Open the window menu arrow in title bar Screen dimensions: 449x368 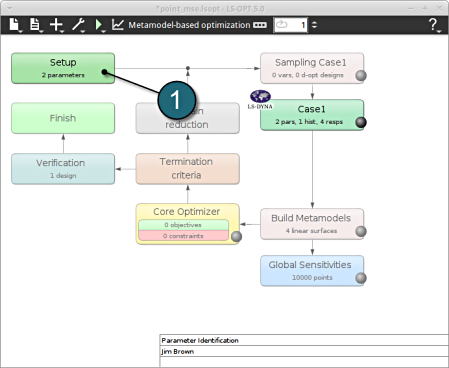tap(9, 8)
